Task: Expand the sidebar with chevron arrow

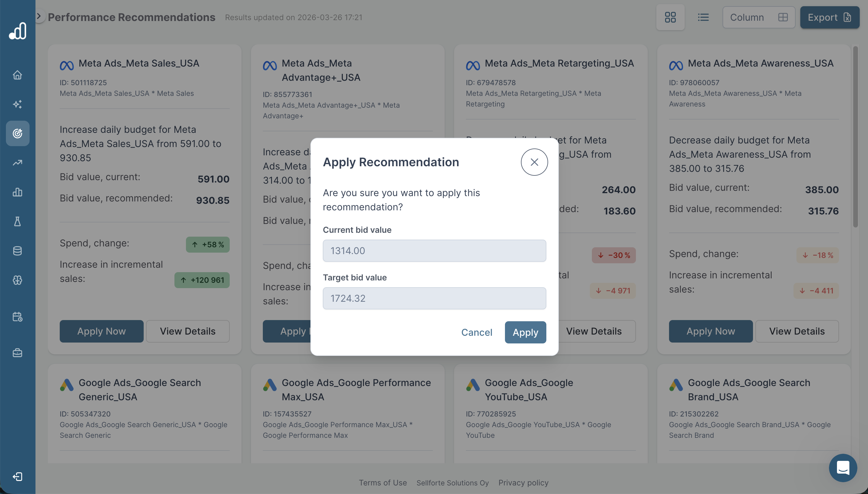Action: pyautogui.click(x=39, y=16)
